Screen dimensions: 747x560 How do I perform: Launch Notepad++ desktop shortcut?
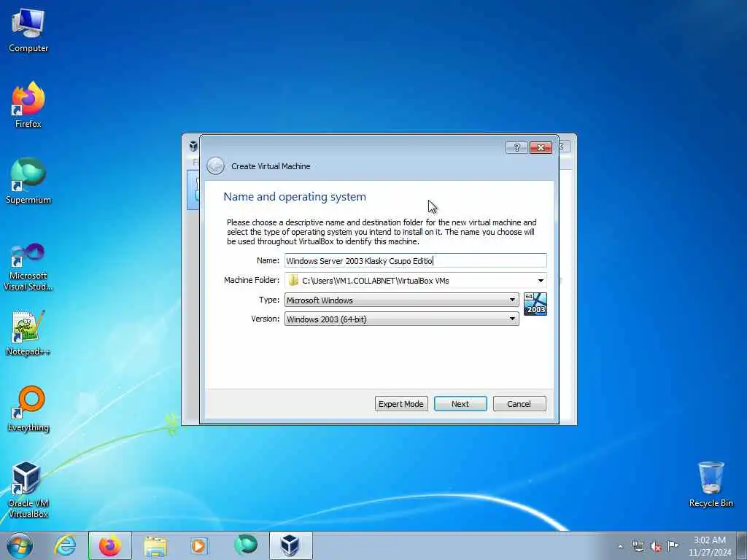tap(28, 332)
